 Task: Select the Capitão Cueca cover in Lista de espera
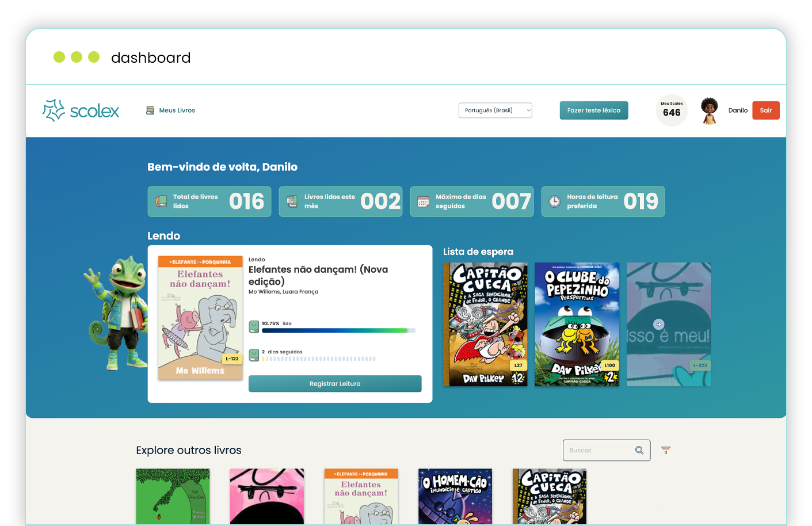click(x=485, y=324)
